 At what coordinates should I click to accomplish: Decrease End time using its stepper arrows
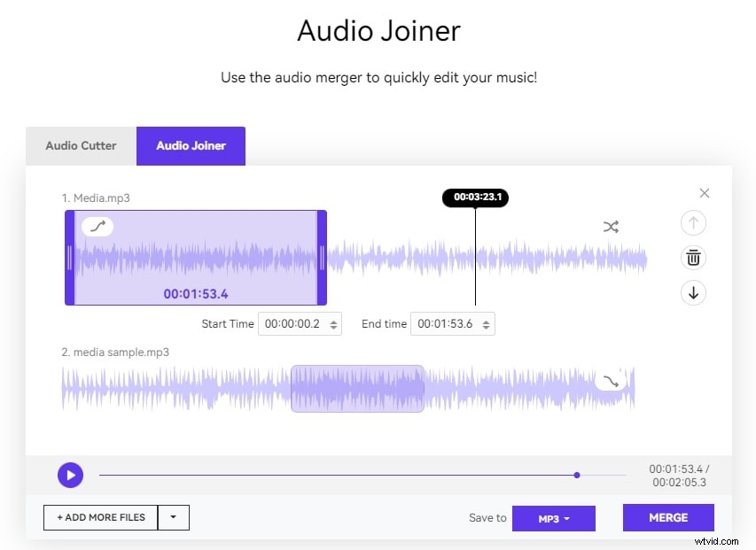tap(487, 327)
